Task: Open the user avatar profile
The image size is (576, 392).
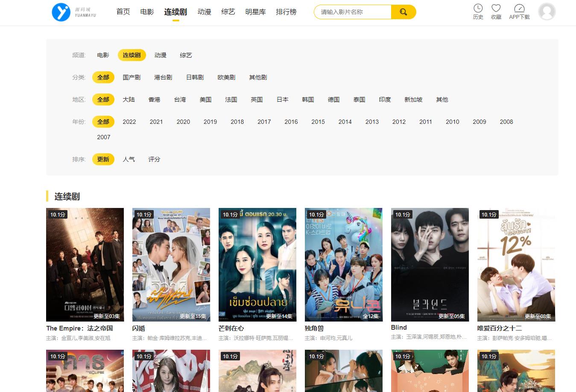Action: [x=547, y=12]
